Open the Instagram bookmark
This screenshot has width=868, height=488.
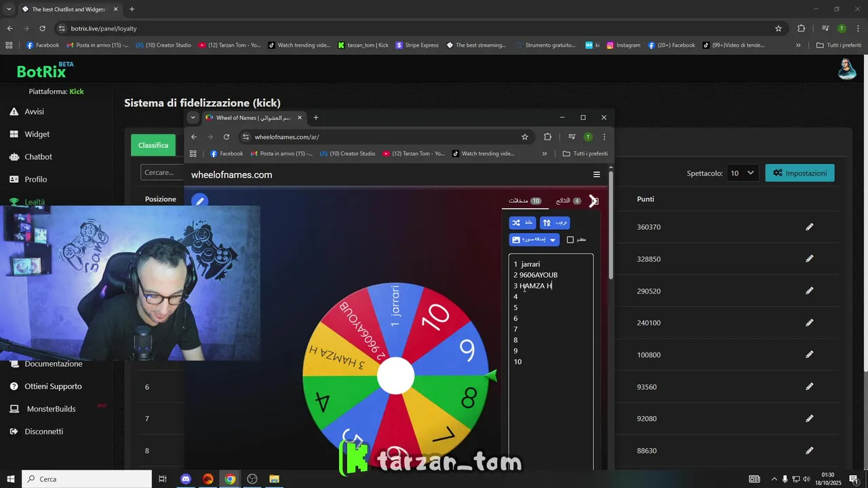623,45
